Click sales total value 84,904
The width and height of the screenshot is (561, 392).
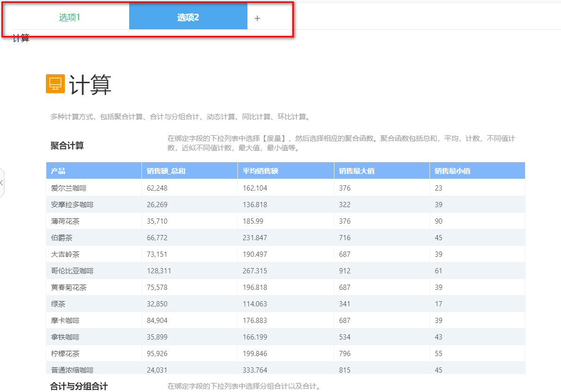tap(157, 321)
